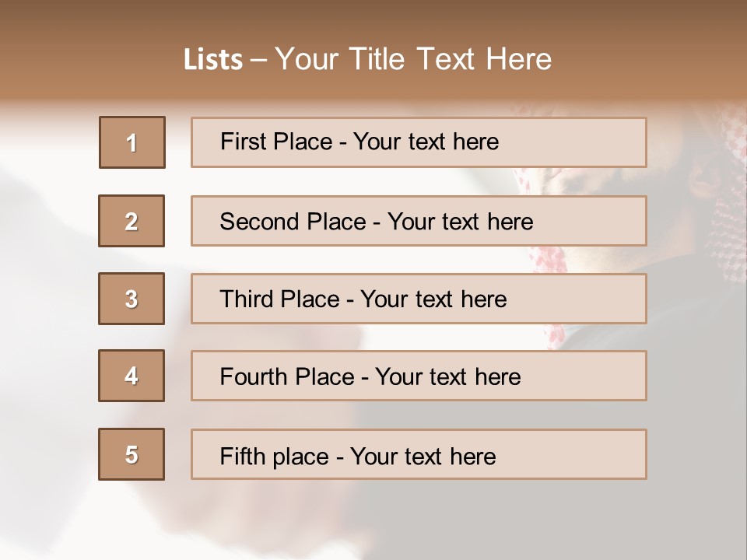Screen dimensions: 747x560
Task: Click the word 'Fourth' in the fourth bar
Action: click(247, 377)
